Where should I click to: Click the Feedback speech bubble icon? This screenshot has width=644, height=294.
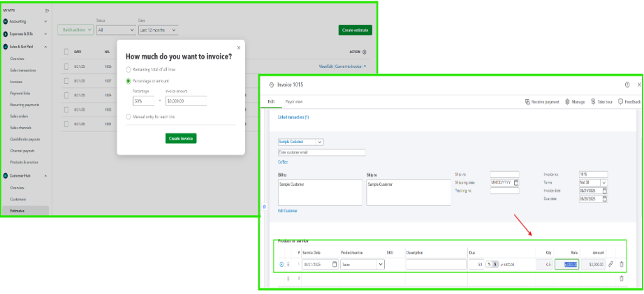pos(620,102)
